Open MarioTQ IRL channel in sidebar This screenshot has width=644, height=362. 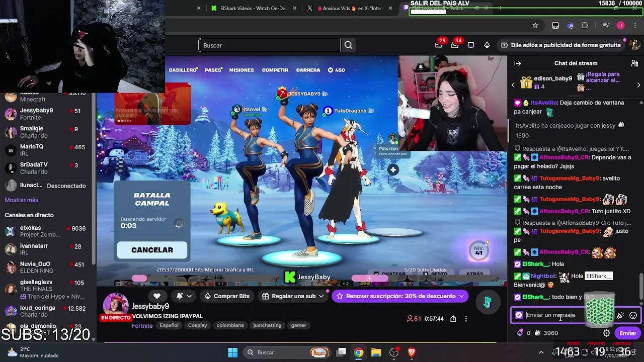coord(46,150)
